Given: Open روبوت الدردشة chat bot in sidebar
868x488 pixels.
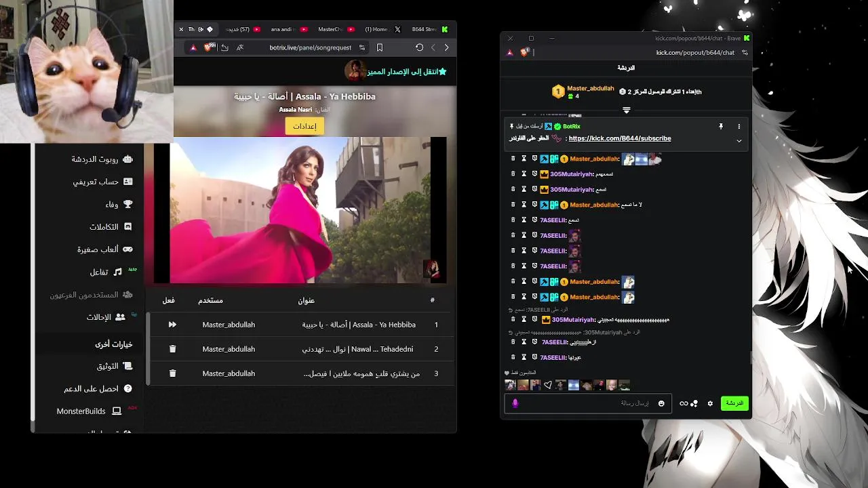Looking at the screenshot, I should tap(102, 159).
